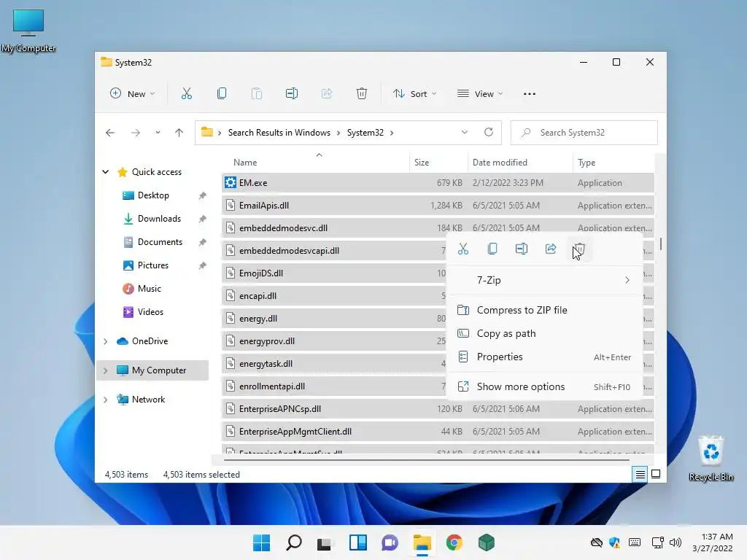This screenshot has height=560, width=747.
Task: Open Pictures in Quick access
Action: (153, 265)
